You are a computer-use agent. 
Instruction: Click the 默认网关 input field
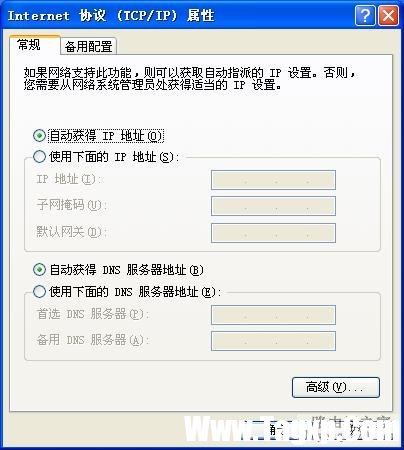click(273, 233)
